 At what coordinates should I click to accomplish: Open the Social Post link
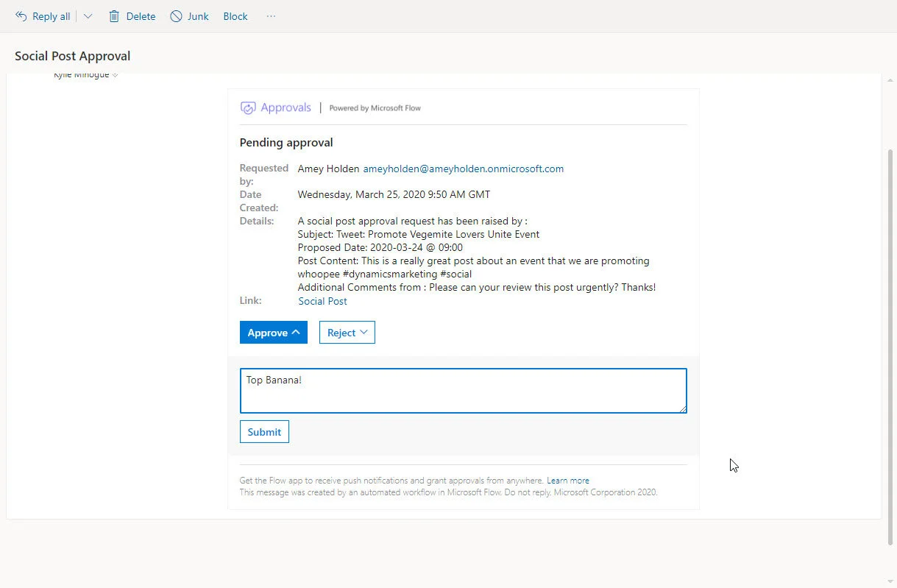pos(322,301)
